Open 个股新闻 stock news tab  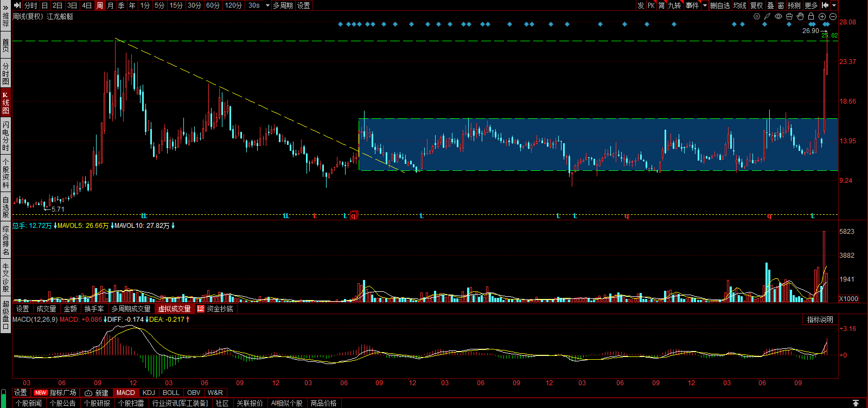(x=28, y=403)
